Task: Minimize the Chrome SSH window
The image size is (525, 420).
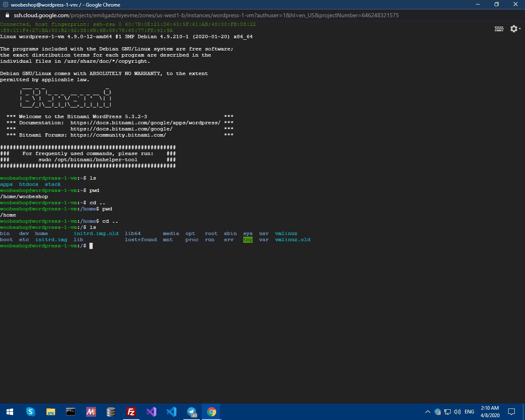Action: pyautogui.click(x=478, y=5)
